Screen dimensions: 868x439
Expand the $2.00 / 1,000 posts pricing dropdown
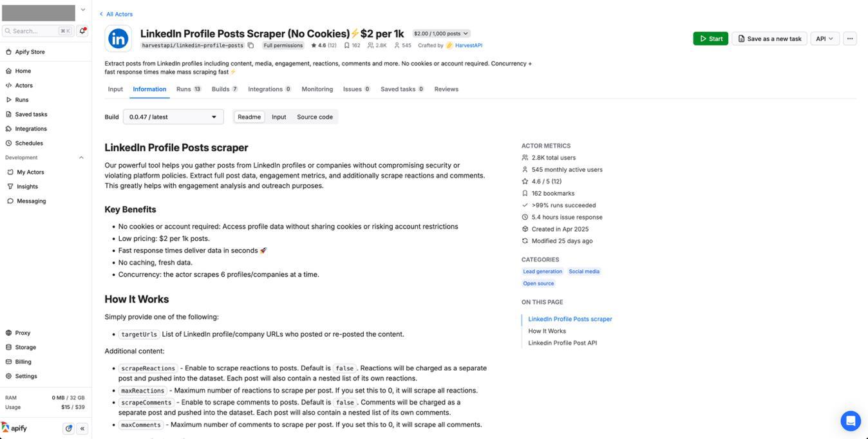(441, 33)
